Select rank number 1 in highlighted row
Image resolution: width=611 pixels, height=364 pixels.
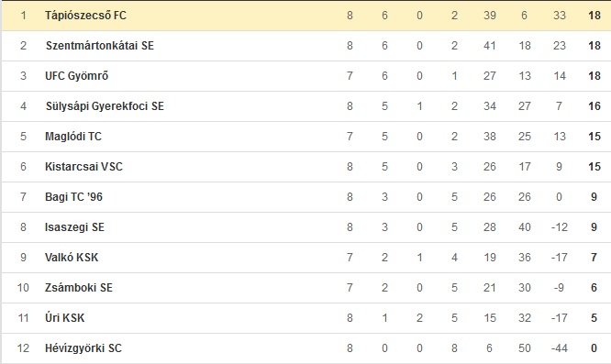point(24,16)
